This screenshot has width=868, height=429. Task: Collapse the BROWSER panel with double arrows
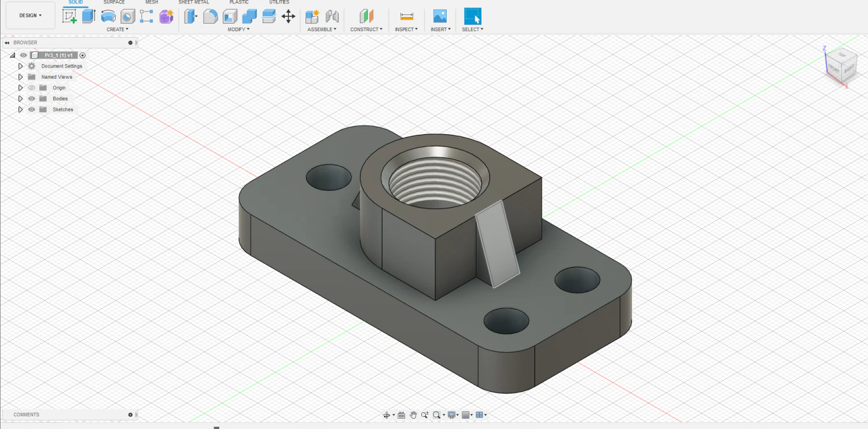pos(7,43)
